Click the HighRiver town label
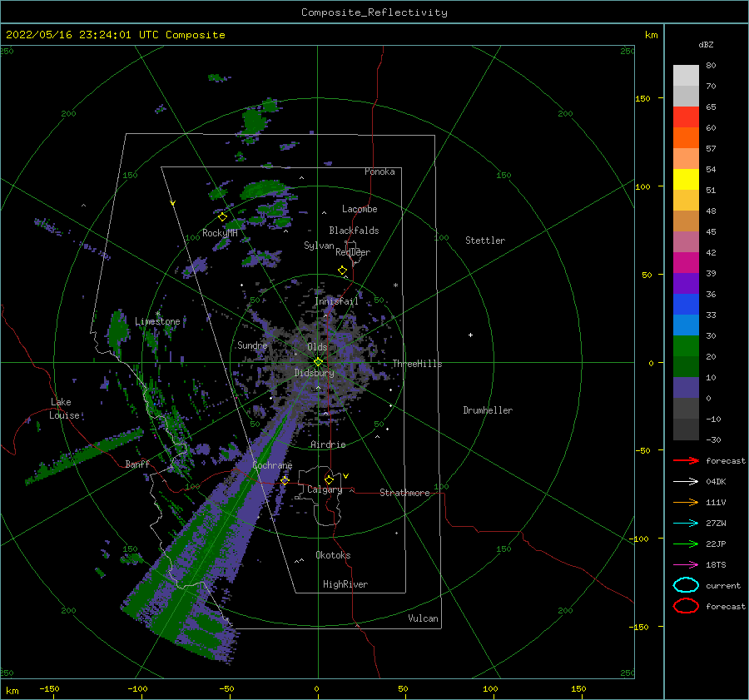The image size is (749, 700). pyautogui.click(x=345, y=584)
